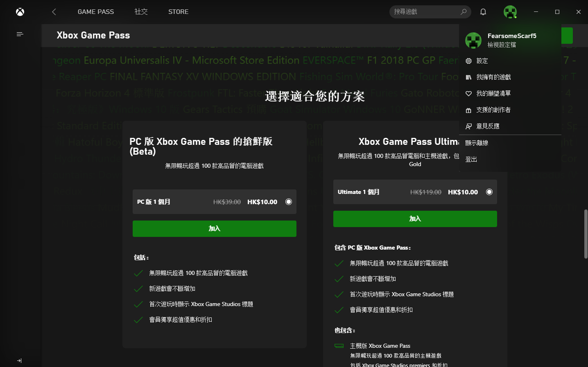This screenshot has height=367, width=588.
Task: Click the sidebar expand arrow at bottom
Action: pyautogui.click(x=19, y=360)
